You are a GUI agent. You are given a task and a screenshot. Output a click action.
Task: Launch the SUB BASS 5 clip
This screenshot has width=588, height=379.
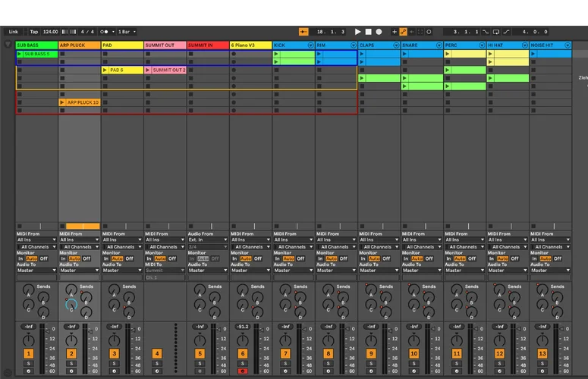[x=20, y=55]
